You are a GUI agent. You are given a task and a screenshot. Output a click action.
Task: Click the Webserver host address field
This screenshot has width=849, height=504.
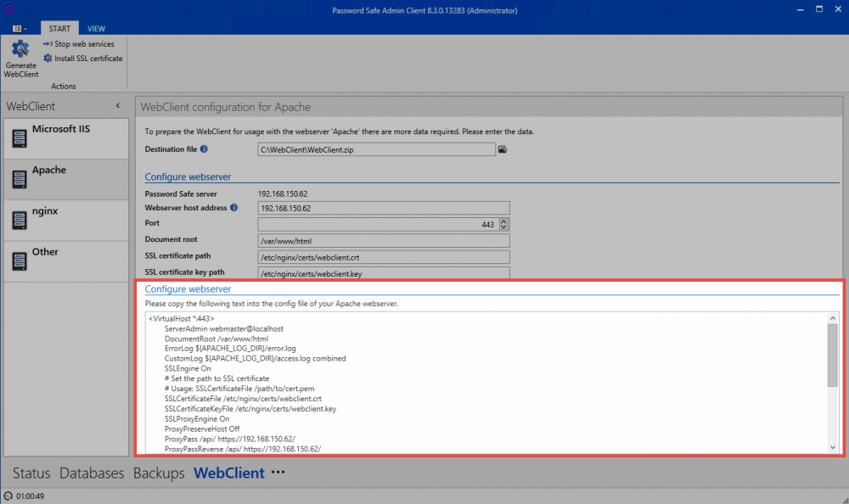[x=384, y=208]
